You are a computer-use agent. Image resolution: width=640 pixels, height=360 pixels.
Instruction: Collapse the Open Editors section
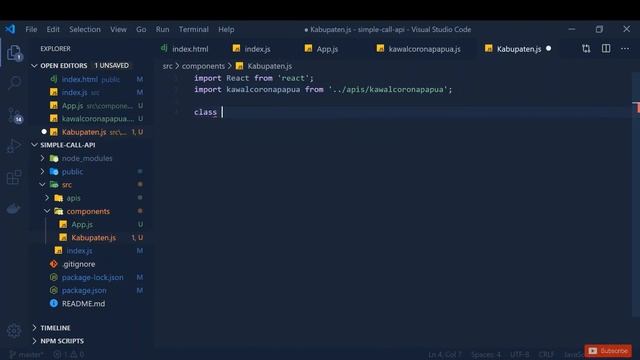pos(34,66)
